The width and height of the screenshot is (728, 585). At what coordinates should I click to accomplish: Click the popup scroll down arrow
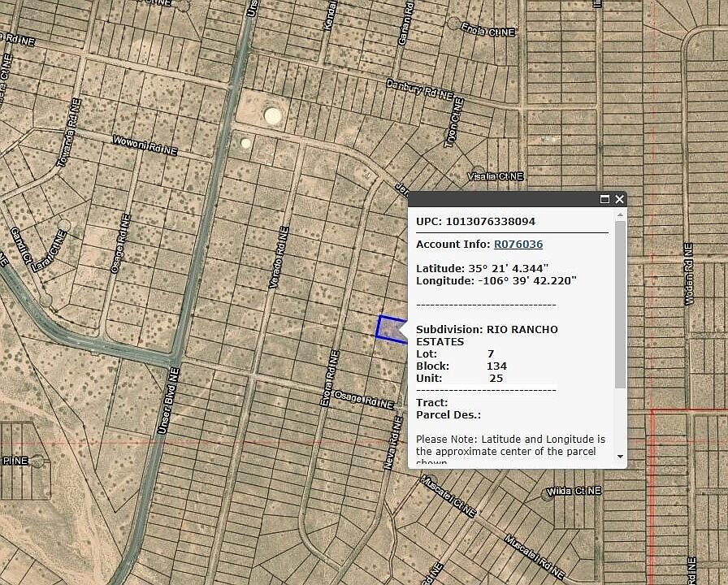coord(621,457)
